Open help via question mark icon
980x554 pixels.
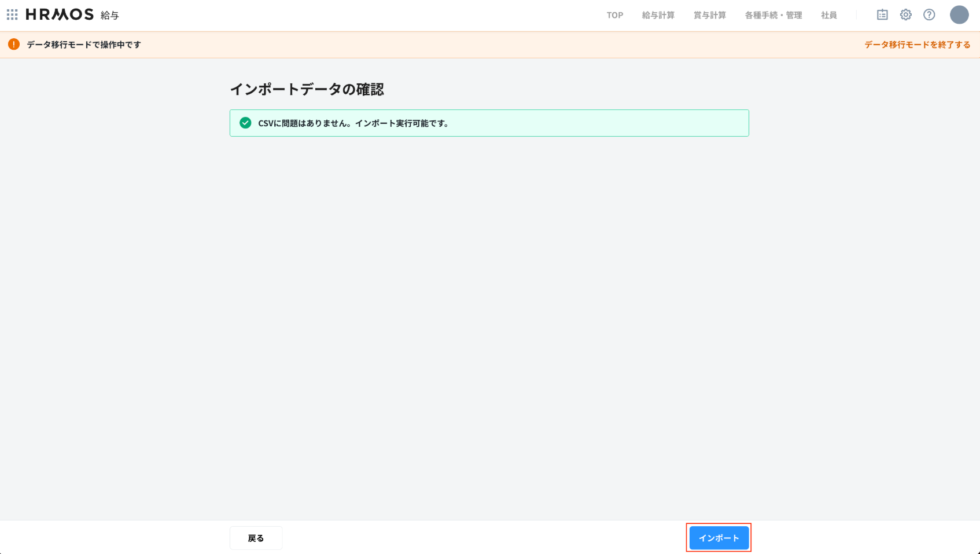coord(929,15)
